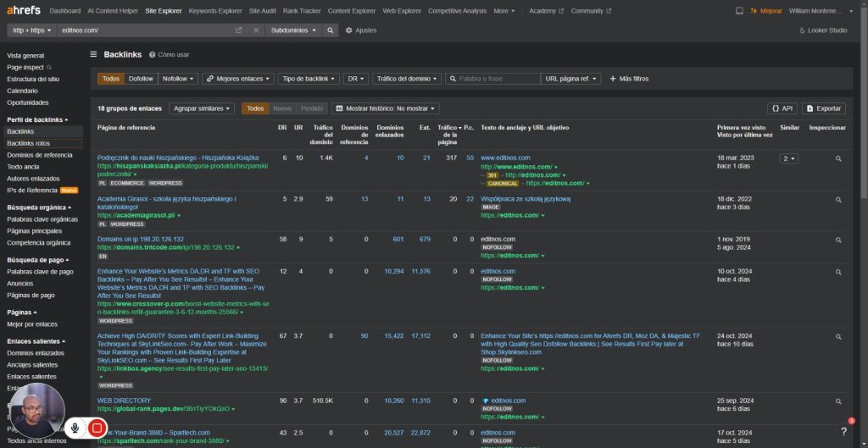Open Looker Studio link
Screen dimensions: 868x448
tap(823, 30)
